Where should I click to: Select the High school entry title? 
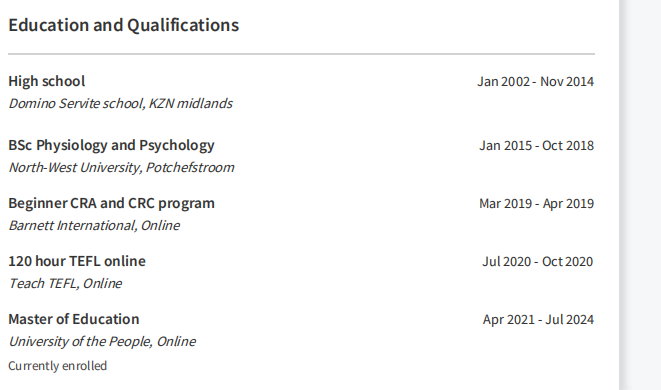(x=47, y=81)
